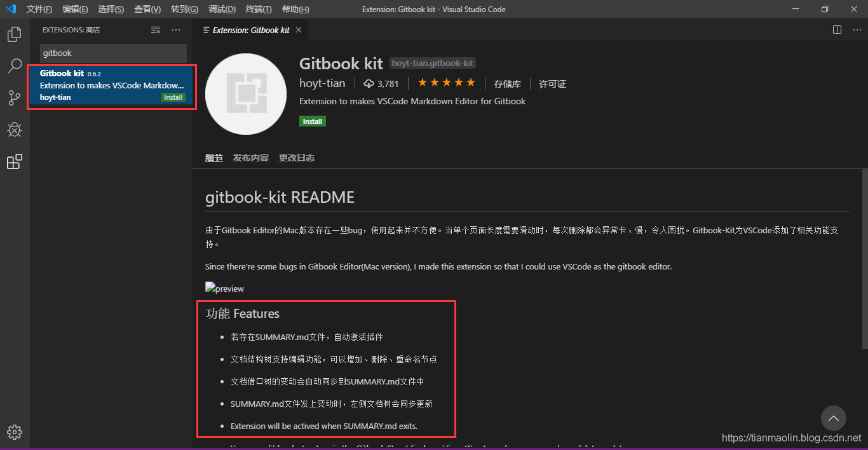Open the editor more actions menu
Image resolution: width=868 pixels, height=450 pixels.
857,29
